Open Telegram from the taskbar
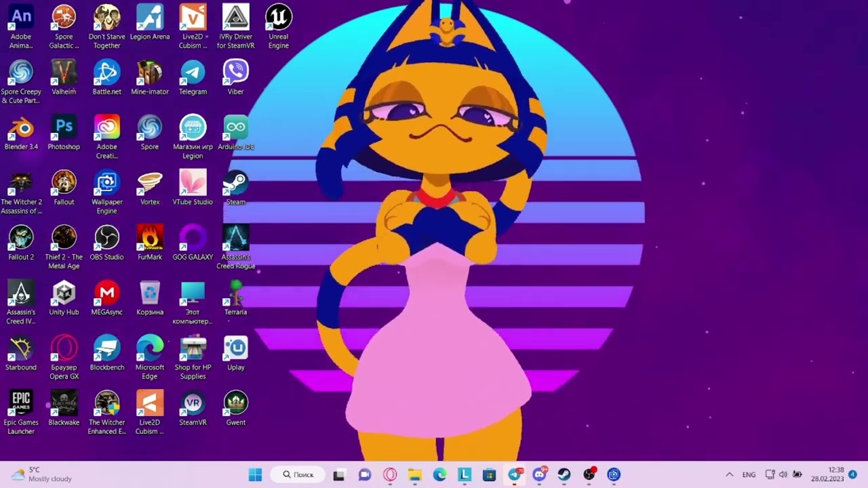The width and height of the screenshot is (868, 488). [515, 474]
